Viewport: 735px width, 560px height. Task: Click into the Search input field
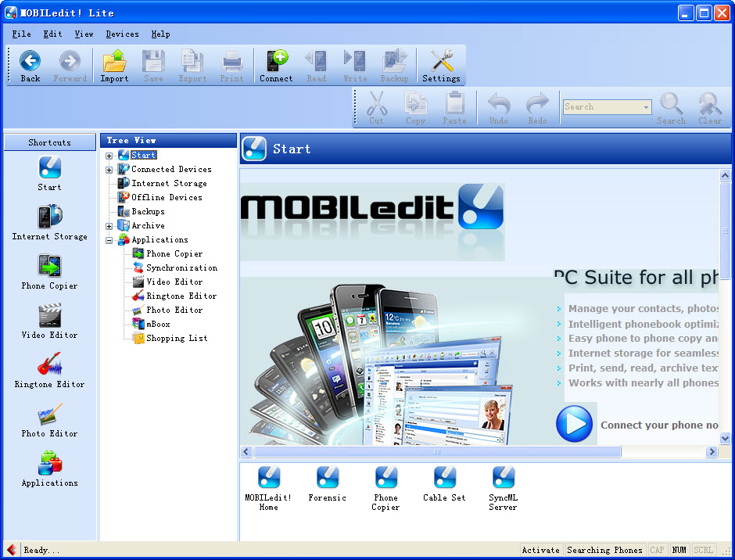click(x=603, y=107)
